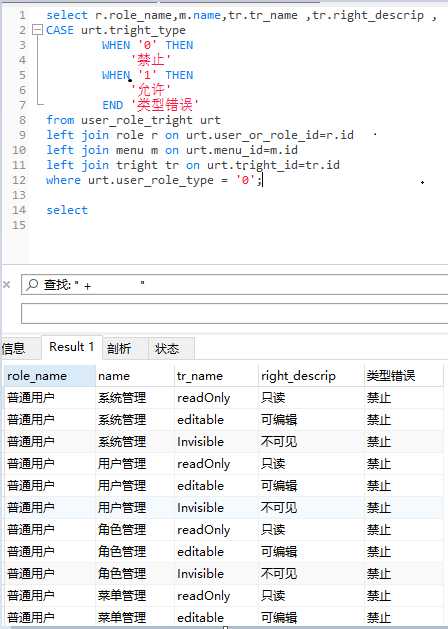Click the where keyword on line 12
This screenshot has height=629, width=448.
(x=63, y=180)
